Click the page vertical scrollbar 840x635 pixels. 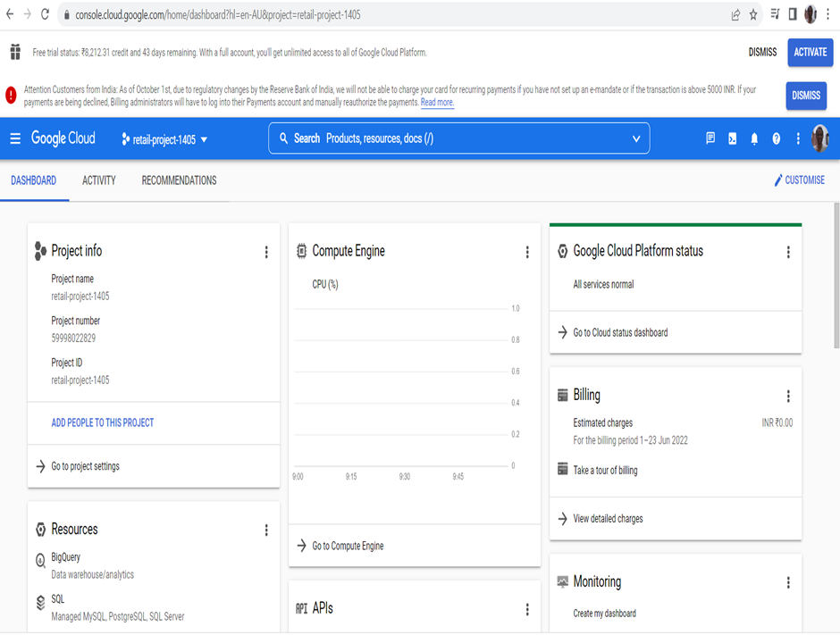pos(836,275)
